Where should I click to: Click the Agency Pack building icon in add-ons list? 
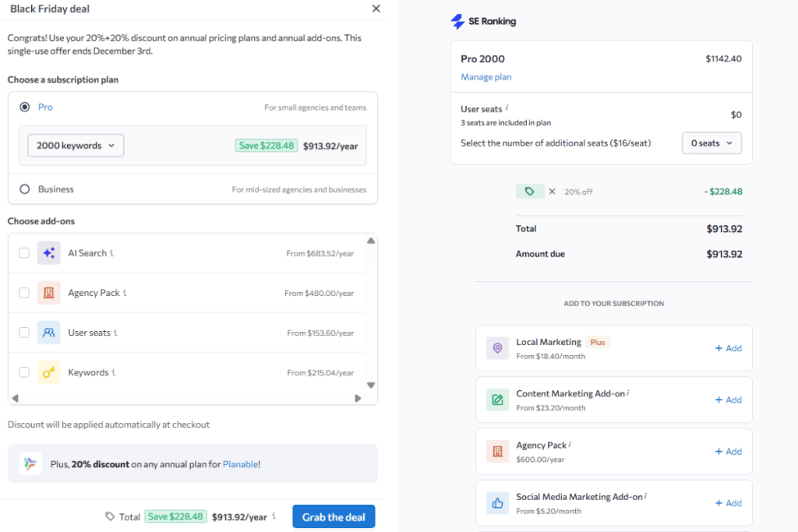[x=48, y=293]
